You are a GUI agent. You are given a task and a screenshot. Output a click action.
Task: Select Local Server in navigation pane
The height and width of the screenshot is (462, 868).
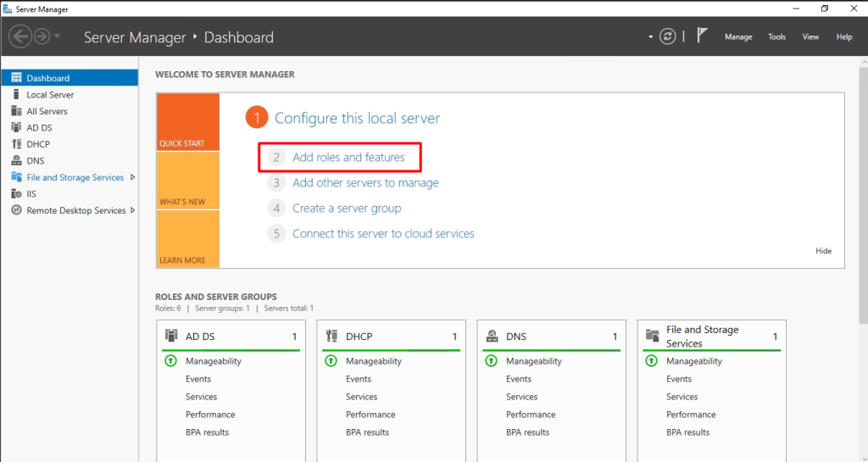coord(50,95)
